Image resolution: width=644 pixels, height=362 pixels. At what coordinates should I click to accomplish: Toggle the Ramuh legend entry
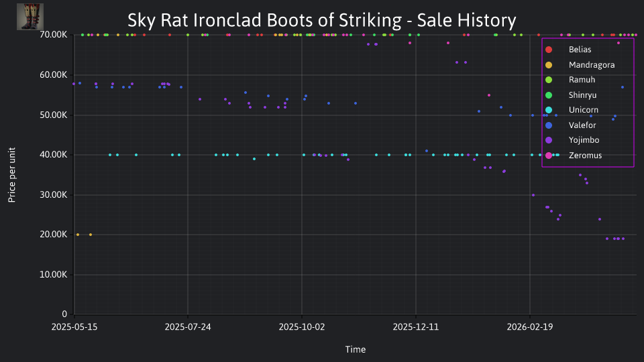pos(570,80)
